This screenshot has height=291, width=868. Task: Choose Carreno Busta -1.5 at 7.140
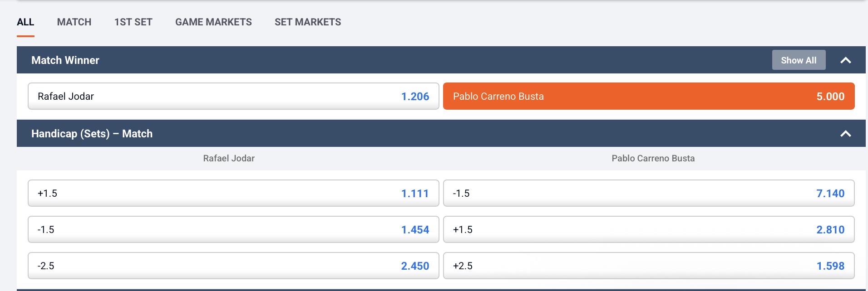point(649,193)
